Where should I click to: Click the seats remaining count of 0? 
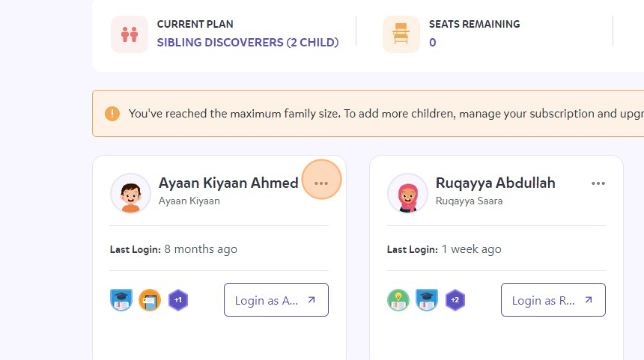(433, 43)
